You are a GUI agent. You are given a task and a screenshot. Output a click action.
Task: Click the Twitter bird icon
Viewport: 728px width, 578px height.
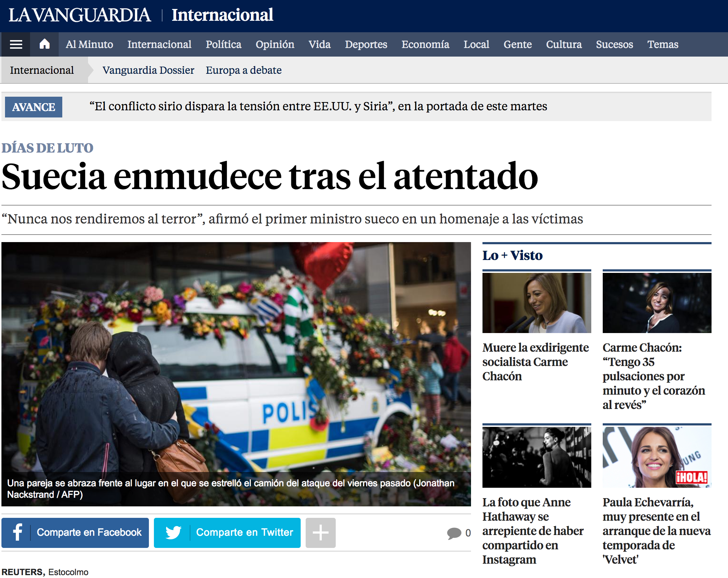point(174,533)
